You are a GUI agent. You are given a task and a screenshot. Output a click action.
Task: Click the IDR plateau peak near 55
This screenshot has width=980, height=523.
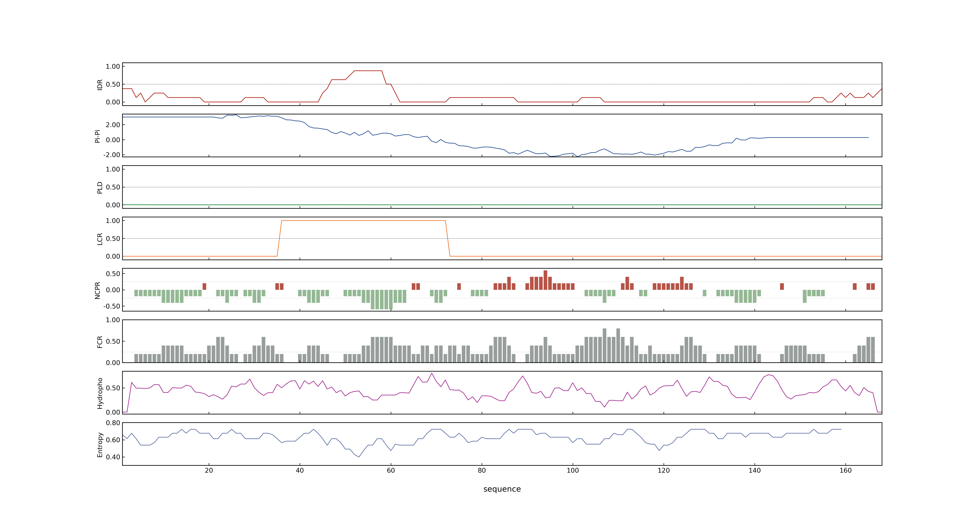[368, 71]
